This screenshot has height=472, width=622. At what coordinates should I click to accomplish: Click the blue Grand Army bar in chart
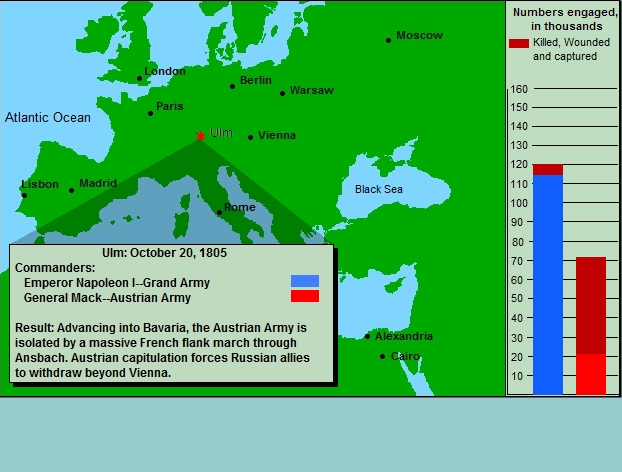(x=548, y=284)
